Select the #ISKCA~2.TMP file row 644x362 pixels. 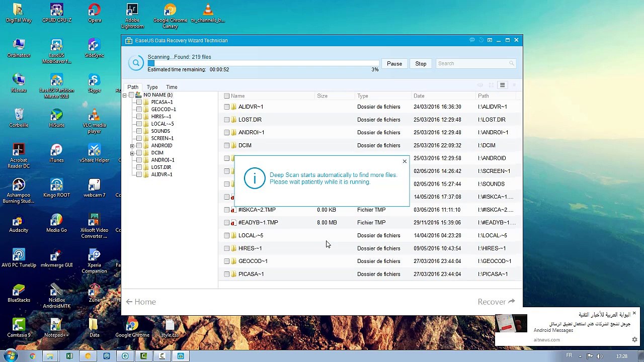point(370,210)
